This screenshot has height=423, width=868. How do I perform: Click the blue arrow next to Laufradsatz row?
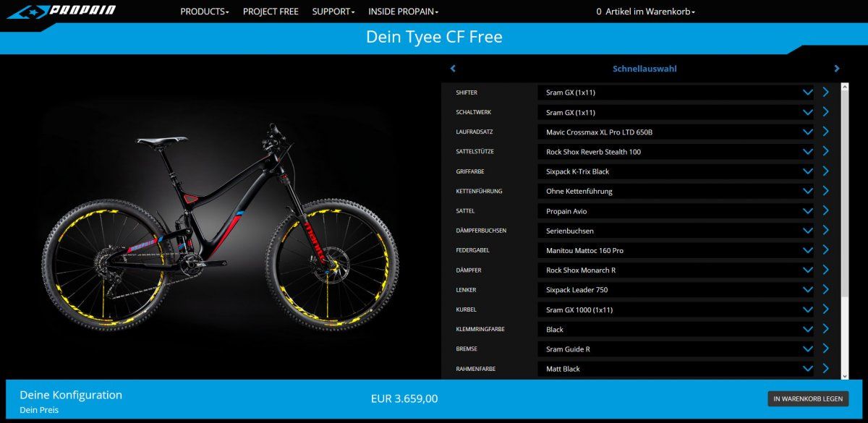826,132
